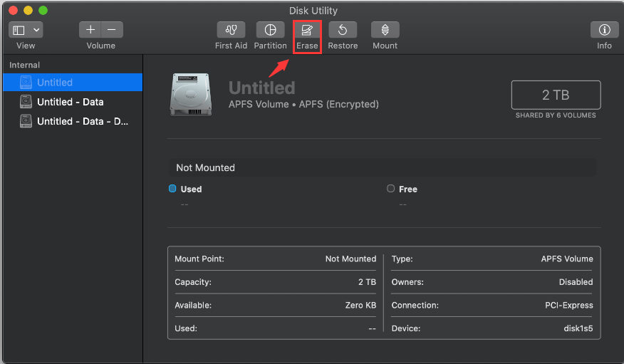Click the 'Capacity:' row label
624x364 pixels.
pyautogui.click(x=193, y=282)
